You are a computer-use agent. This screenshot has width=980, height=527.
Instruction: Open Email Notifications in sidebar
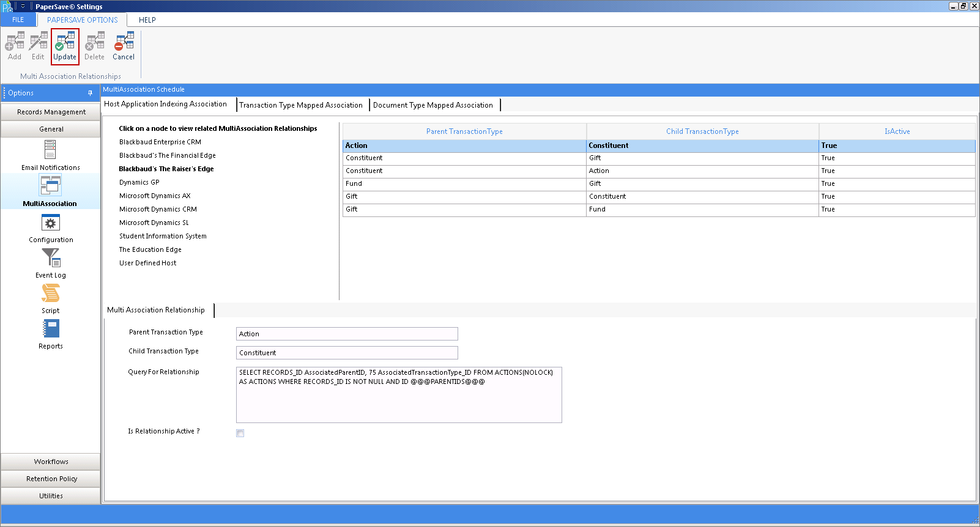50,155
